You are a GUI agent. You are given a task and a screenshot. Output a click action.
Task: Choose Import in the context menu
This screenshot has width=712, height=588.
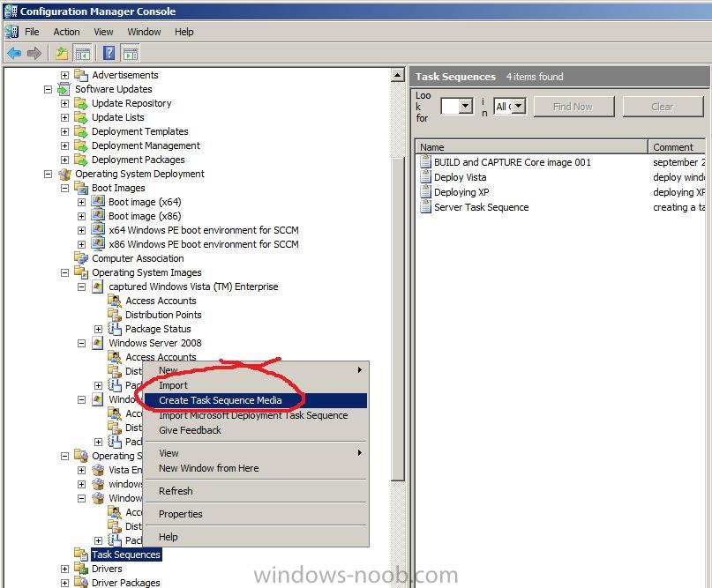256,385
